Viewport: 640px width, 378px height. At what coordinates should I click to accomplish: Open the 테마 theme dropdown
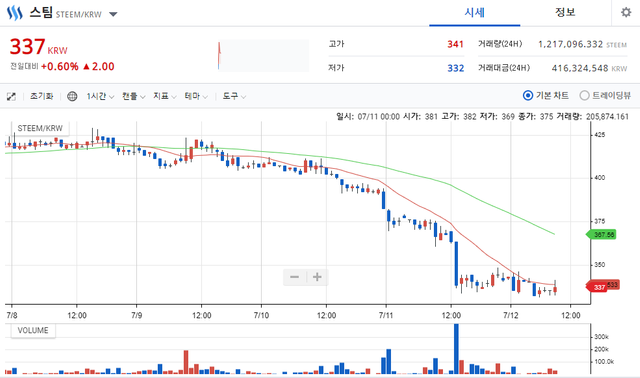pyautogui.click(x=196, y=96)
